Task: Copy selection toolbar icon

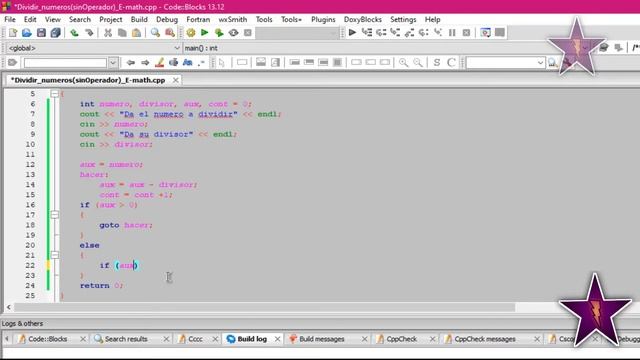Action: pos(122,33)
